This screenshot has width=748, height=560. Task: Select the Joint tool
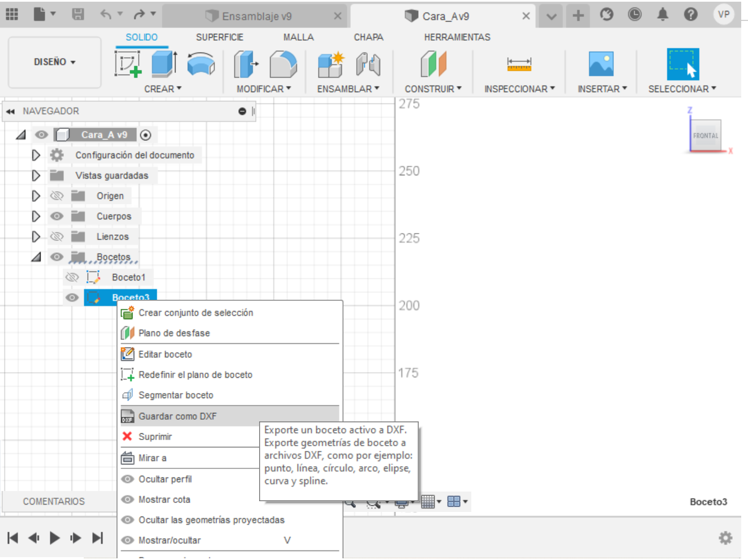pos(368,63)
